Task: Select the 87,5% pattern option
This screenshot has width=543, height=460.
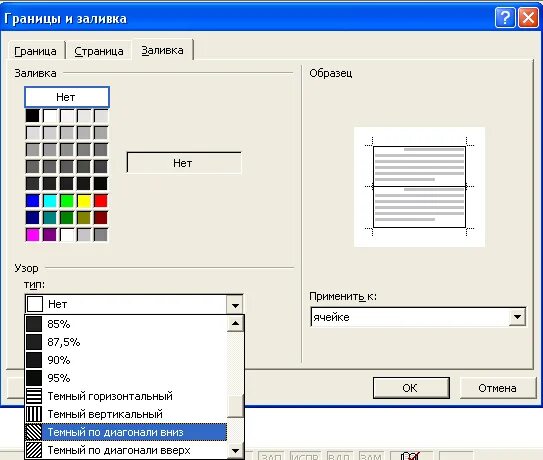Action: point(126,342)
